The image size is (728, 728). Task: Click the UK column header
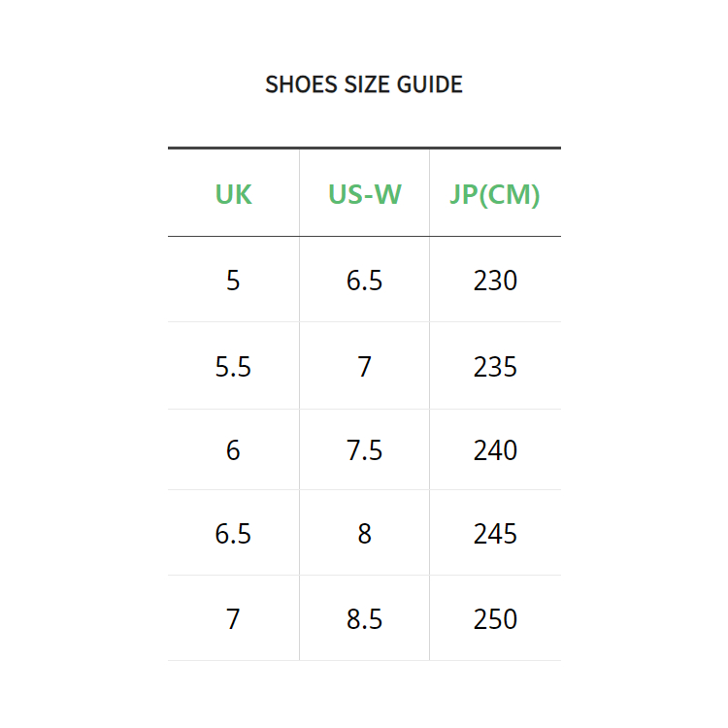pos(233,194)
